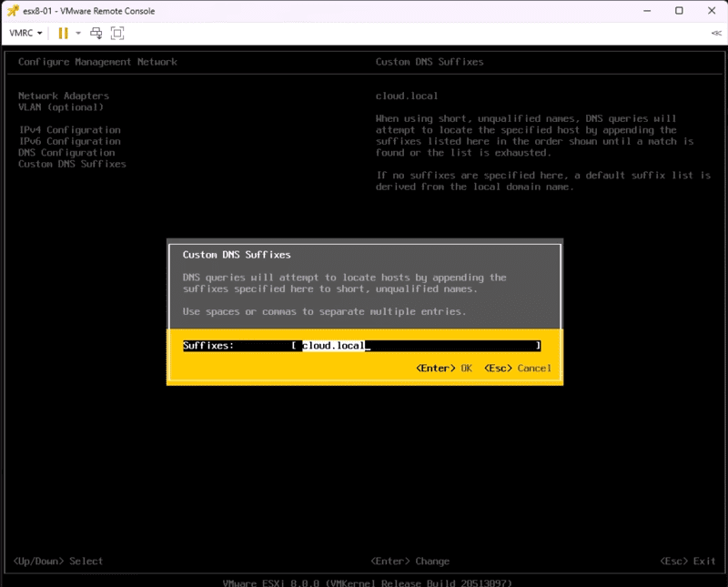Maximize the VMware Remote Console window
Viewport: 728px width, 587px height.
pyautogui.click(x=679, y=11)
